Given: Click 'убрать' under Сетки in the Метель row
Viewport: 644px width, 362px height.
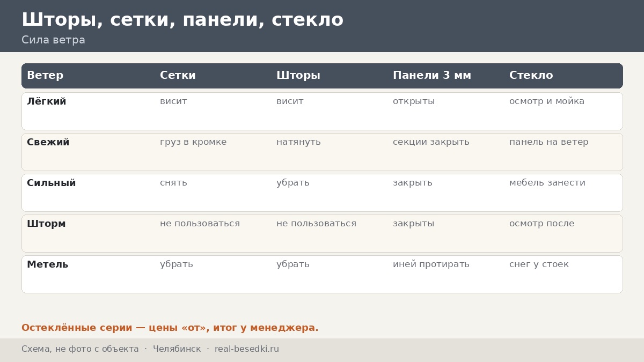Looking at the screenshot, I should point(177,264).
